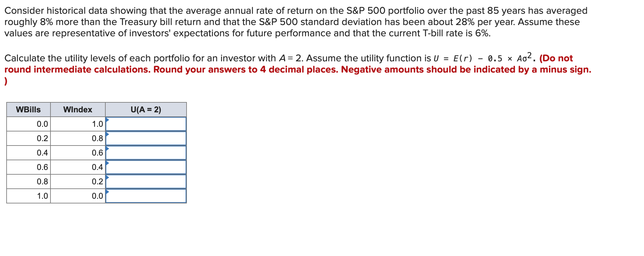The height and width of the screenshot is (256, 644).
Task: Click the cell showing WIndex value 0.0
Action: (x=97, y=196)
